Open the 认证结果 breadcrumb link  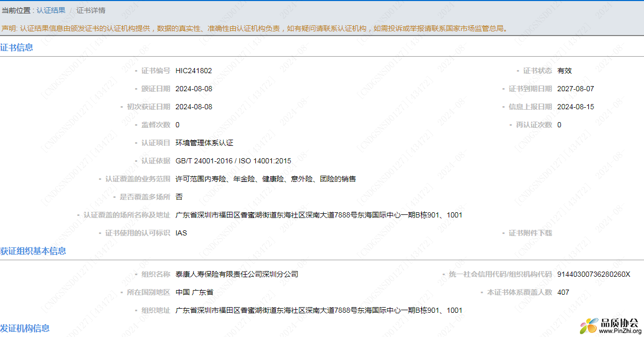(51, 10)
